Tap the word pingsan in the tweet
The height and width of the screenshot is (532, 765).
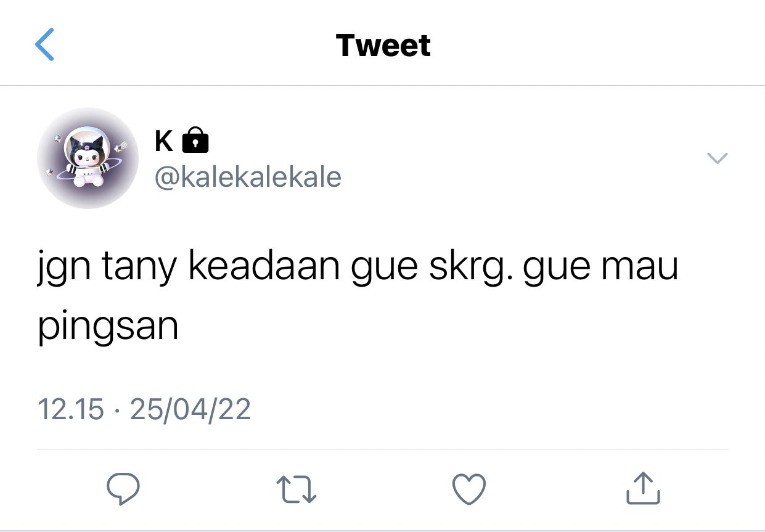(x=108, y=329)
